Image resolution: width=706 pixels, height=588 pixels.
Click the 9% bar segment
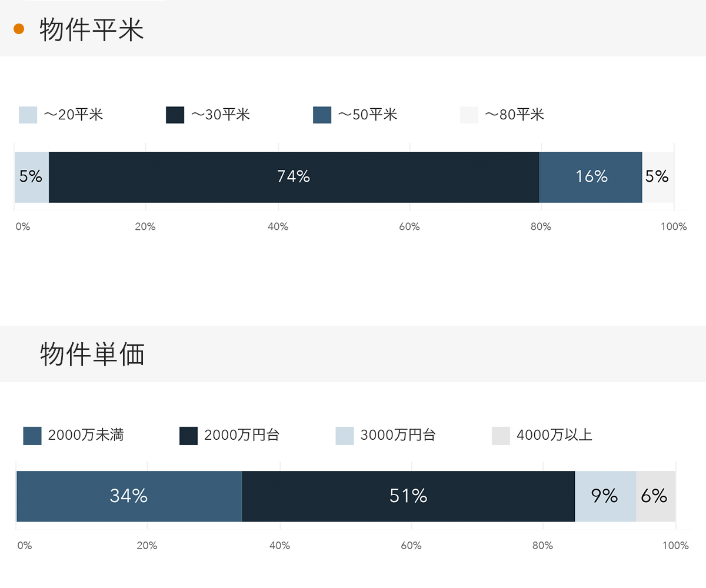(x=605, y=496)
